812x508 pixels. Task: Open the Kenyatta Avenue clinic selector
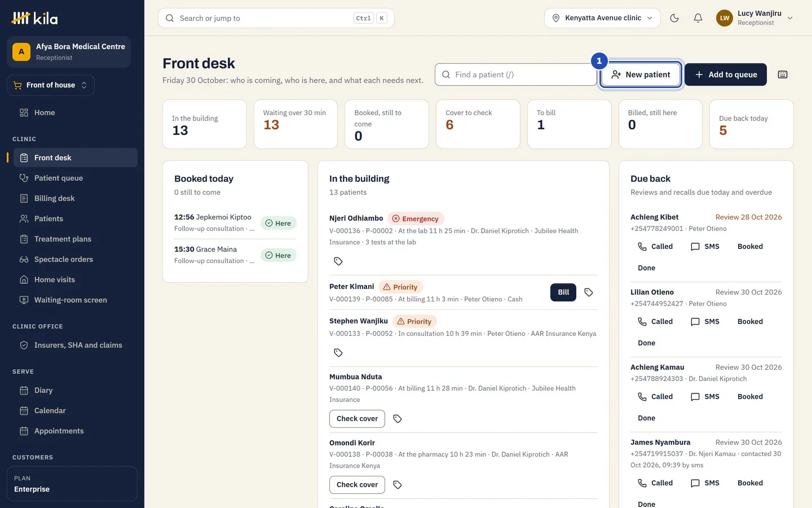[x=602, y=18]
